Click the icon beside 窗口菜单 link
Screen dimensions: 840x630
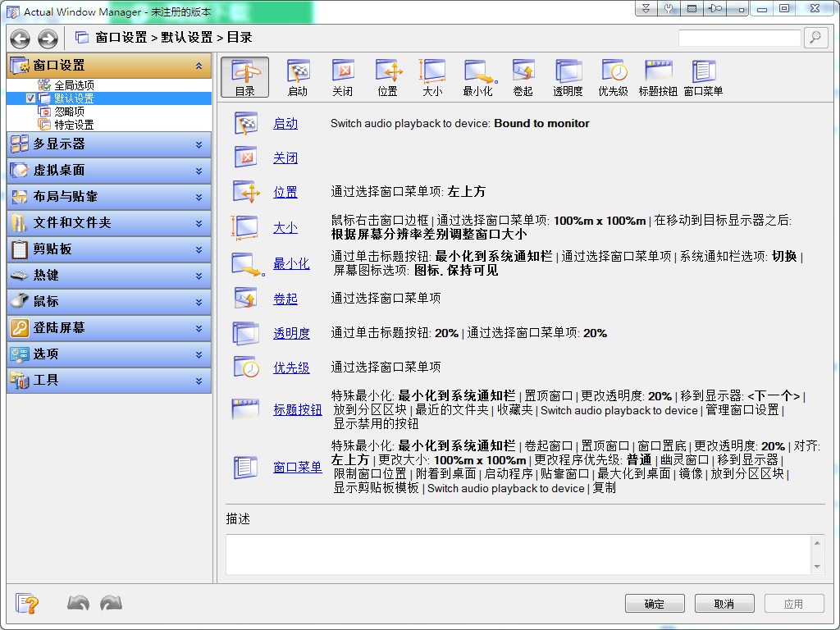(245, 467)
